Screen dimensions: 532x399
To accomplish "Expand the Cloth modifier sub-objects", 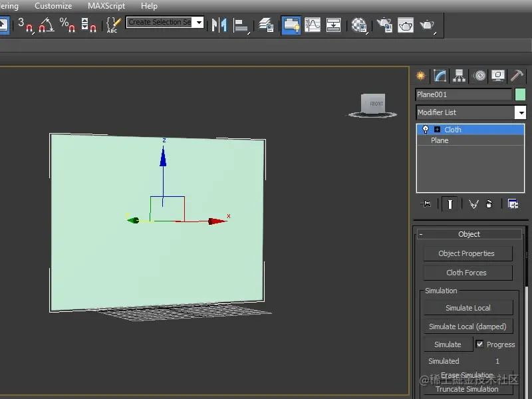I will click(437, 129).
